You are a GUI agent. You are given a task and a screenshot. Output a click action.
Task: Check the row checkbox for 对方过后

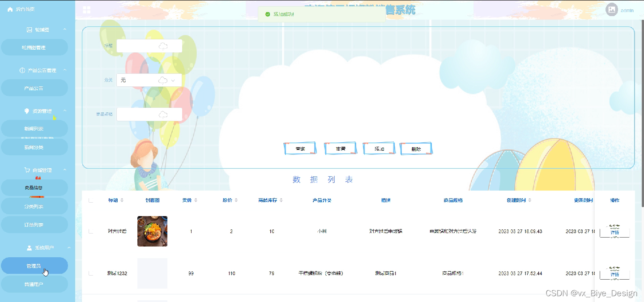91,231
